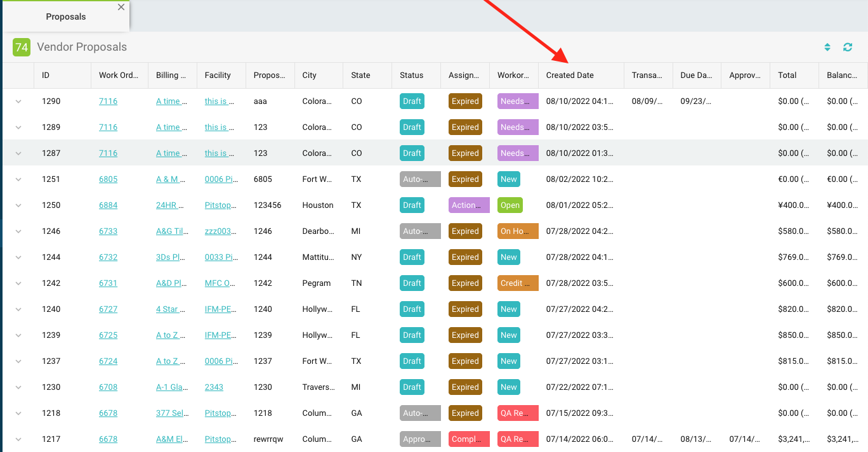Open facility link 2343
This screenshot has width=868, height=452.
pos(214,387)
